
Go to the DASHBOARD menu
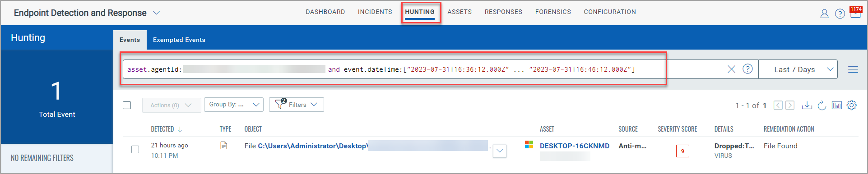pyautogui.click(x=325, y=12)
